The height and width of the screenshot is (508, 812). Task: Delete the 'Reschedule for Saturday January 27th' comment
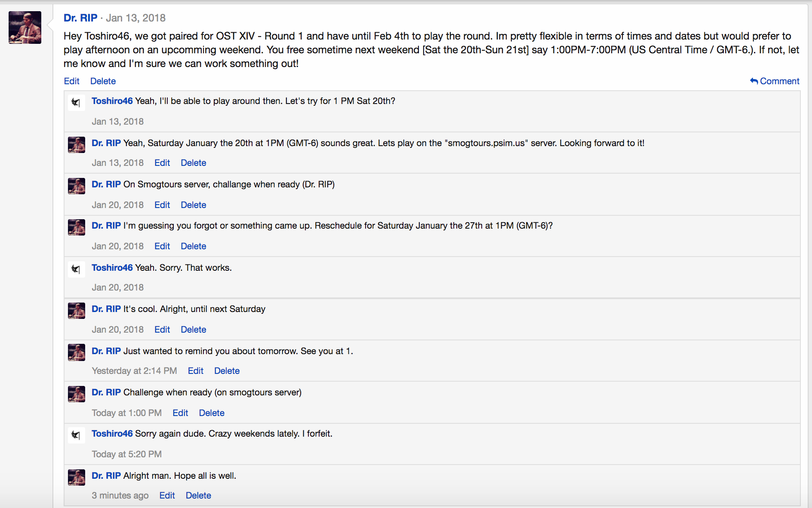[x=193, y=246]
